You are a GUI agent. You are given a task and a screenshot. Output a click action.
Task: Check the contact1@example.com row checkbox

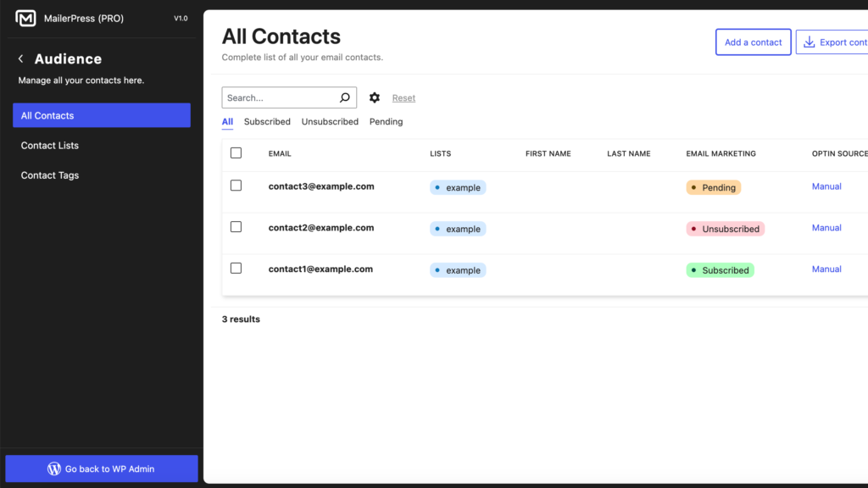click(236, 268)
